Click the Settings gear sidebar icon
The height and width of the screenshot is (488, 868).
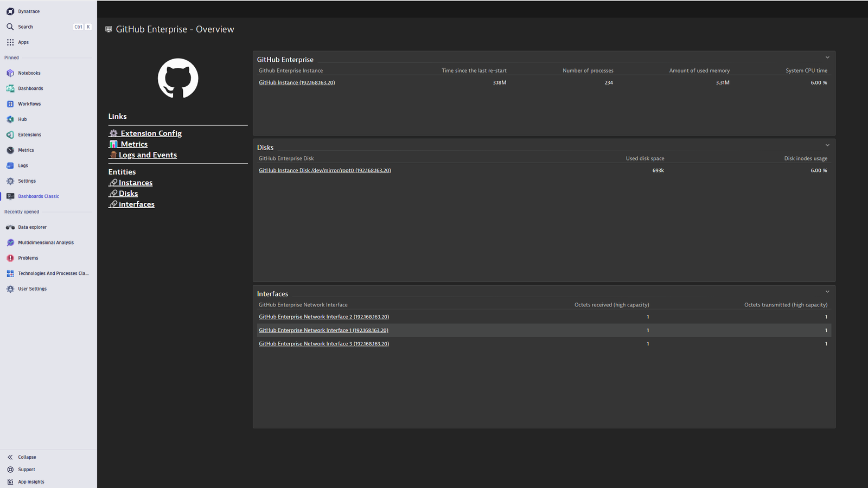[10, 181]
